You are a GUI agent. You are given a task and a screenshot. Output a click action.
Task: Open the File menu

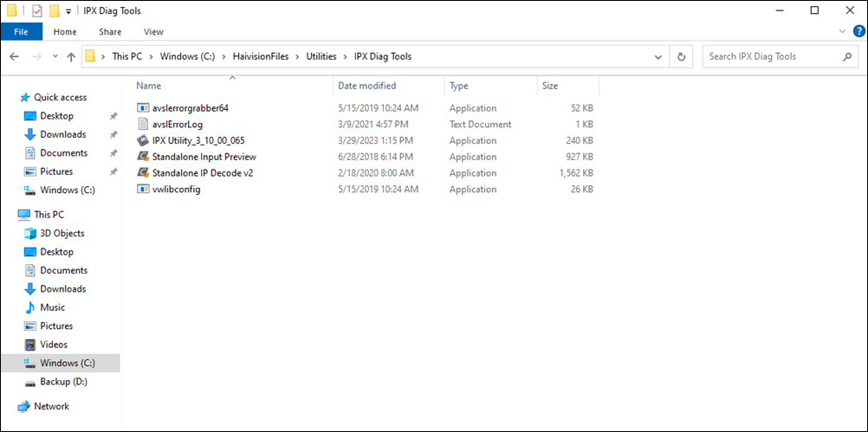click(x=21, y=32)
